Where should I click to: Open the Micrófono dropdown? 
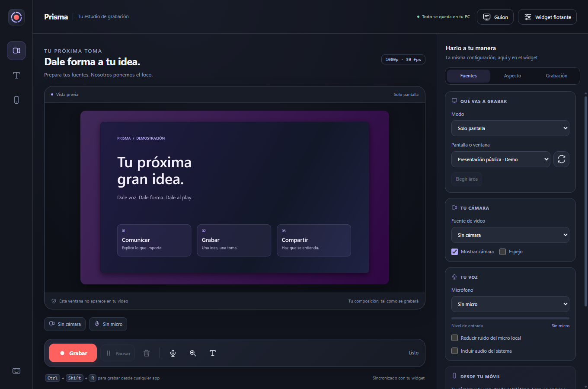tap(510, 304)
